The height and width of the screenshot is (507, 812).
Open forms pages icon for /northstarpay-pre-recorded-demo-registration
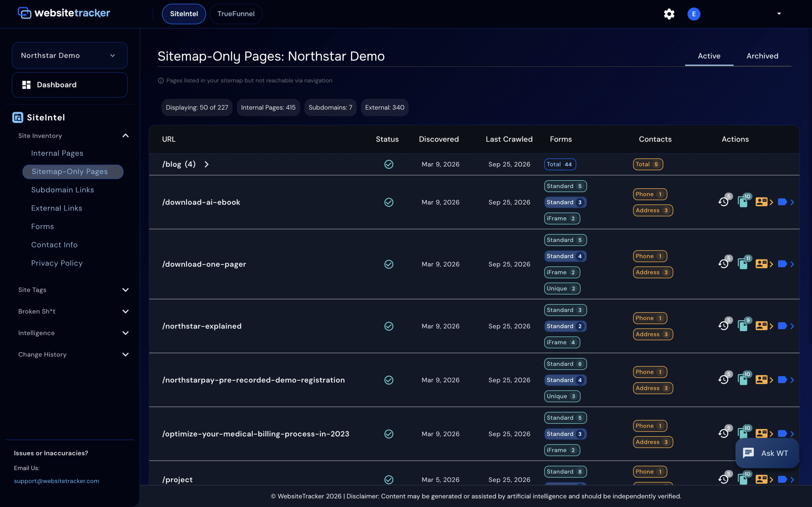pyautogui.click(x=743, y=379)
